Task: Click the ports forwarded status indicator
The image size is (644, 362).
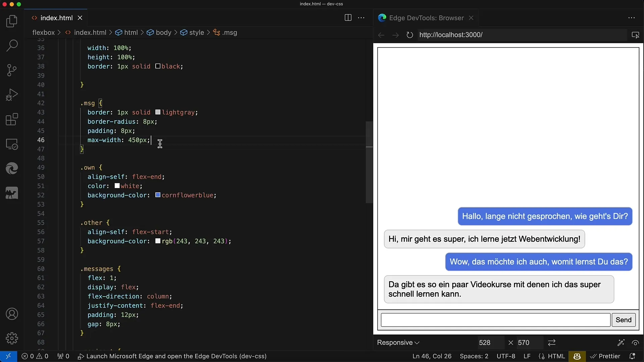Action: (x=63, y=356)
